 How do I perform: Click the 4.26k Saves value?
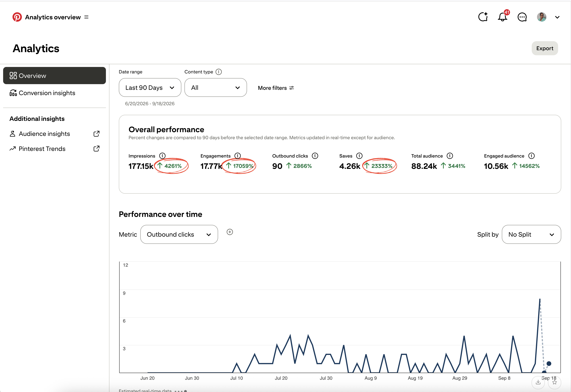(x=350, y=166)
